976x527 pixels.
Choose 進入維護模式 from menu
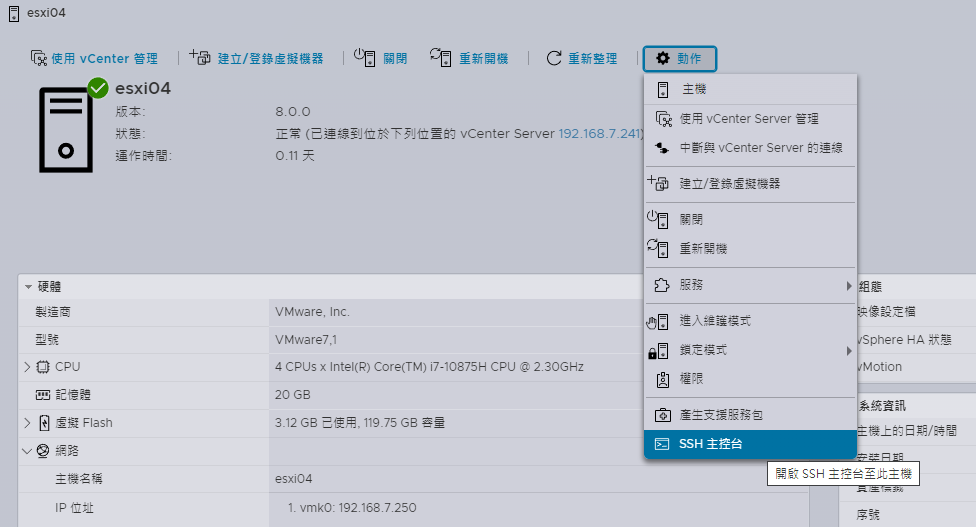750,320
